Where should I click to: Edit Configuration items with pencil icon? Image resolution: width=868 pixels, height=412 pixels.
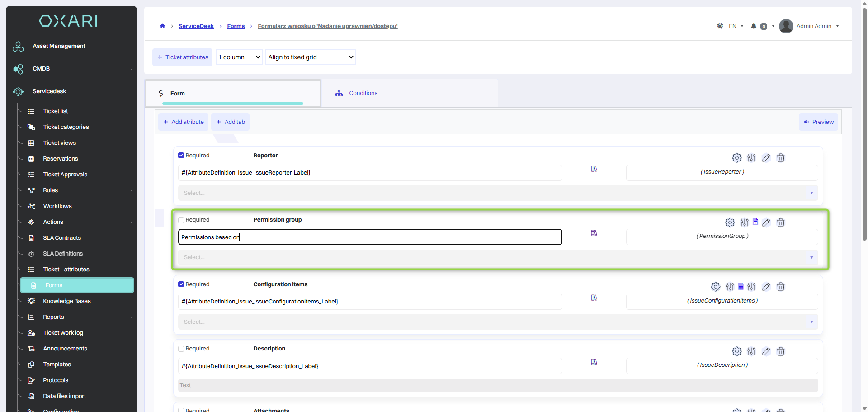pyautogui.click(x=766, y=287)
